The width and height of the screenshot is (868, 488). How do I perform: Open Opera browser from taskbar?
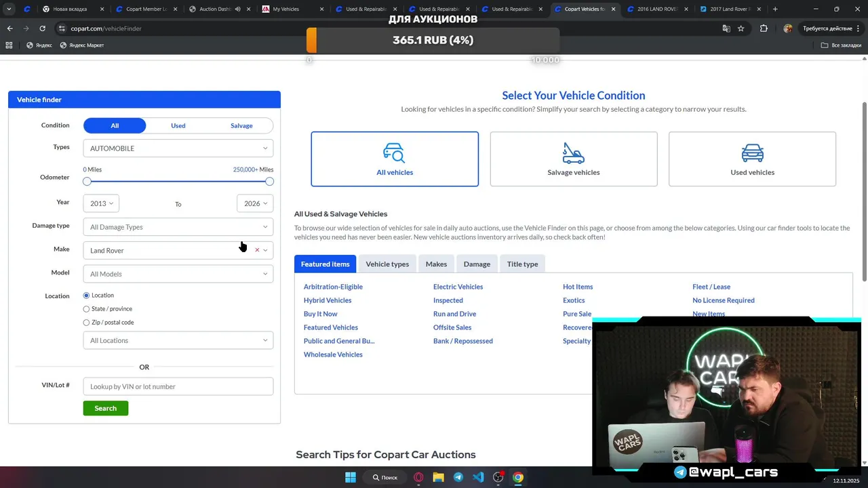[418, 477]
